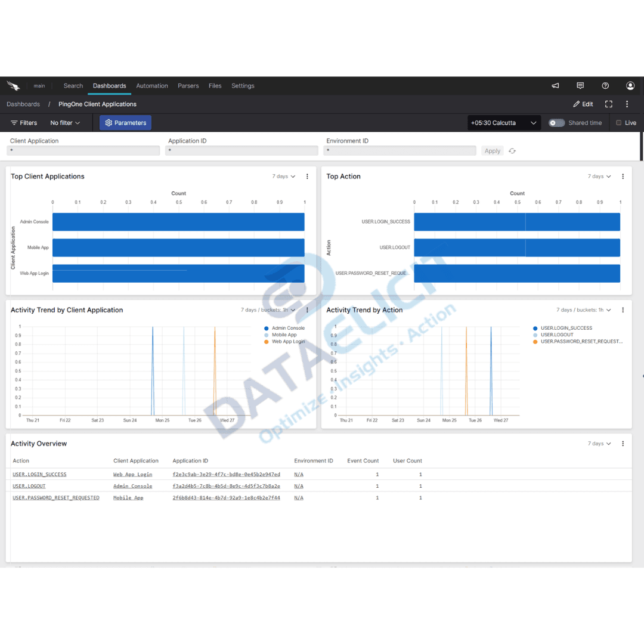
Task: Toggle the Shared time switch
Action: (x=556, y=122)
